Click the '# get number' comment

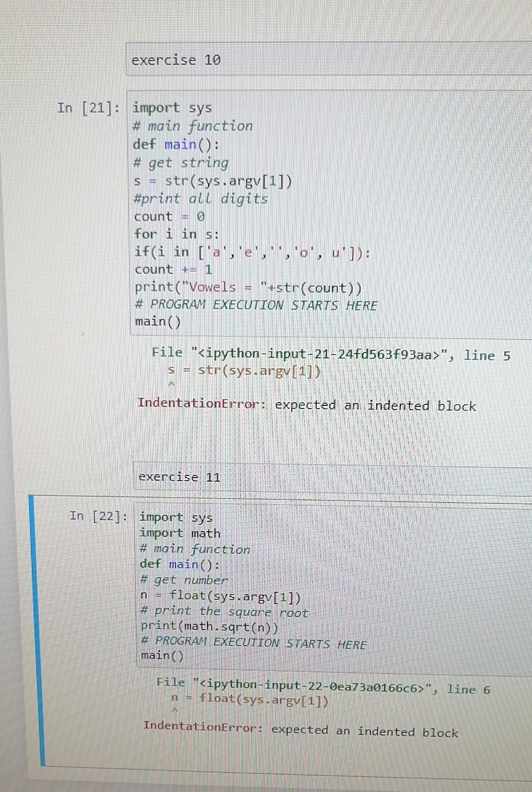click(x=184, y=579)
